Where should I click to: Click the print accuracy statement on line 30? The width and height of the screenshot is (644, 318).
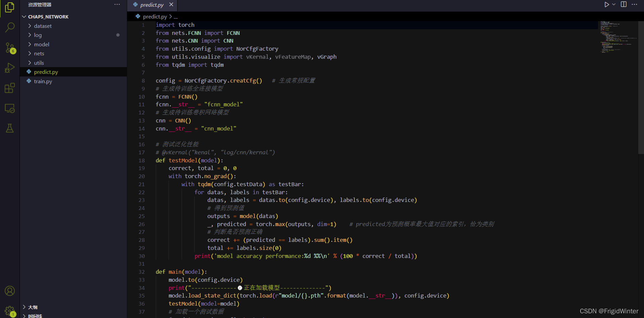pos(306,256)
